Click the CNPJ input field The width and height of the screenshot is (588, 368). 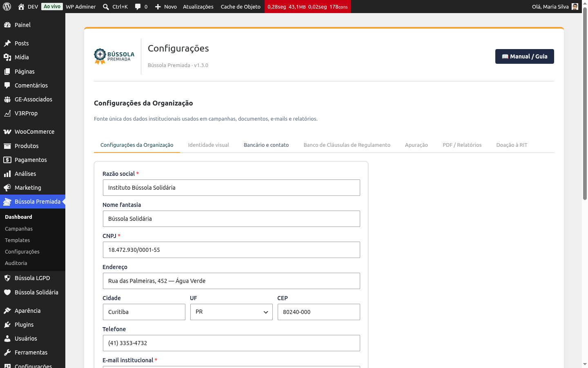(x=232, y=250)
